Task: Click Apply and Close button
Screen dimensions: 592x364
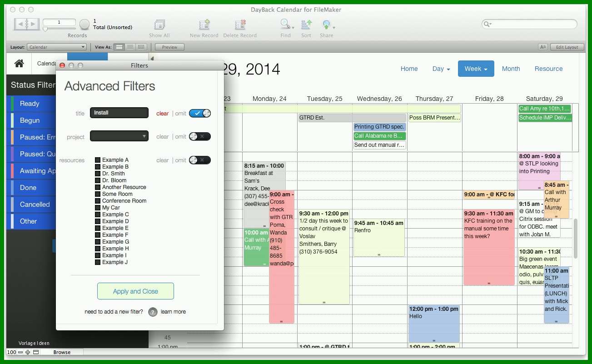Action: [135, 291]
